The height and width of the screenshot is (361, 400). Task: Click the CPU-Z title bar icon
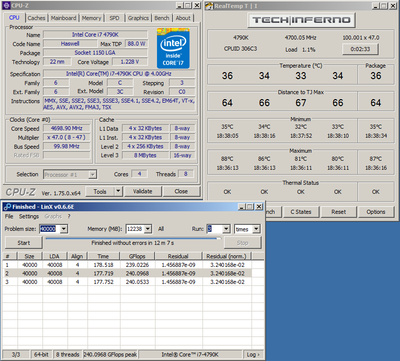coord(6,5)
